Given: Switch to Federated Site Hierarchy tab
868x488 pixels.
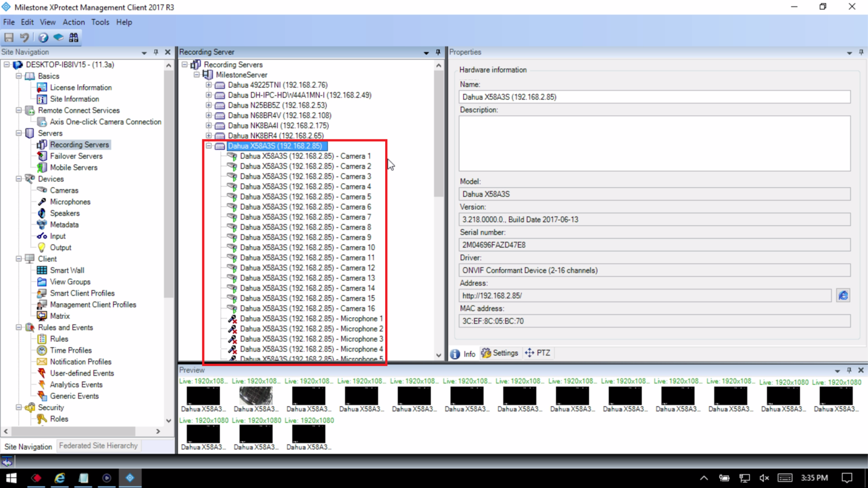Looking at the screenshot, I should 98,446.
